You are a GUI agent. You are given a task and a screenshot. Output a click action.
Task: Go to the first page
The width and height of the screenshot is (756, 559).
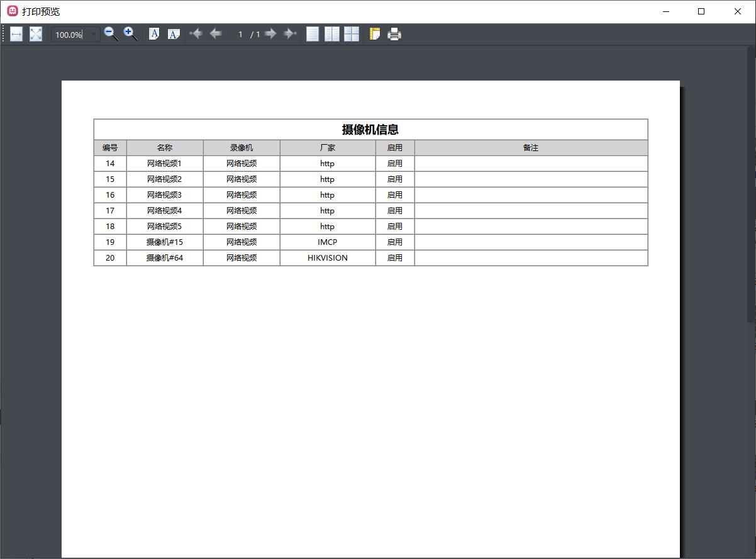(196, 34)
